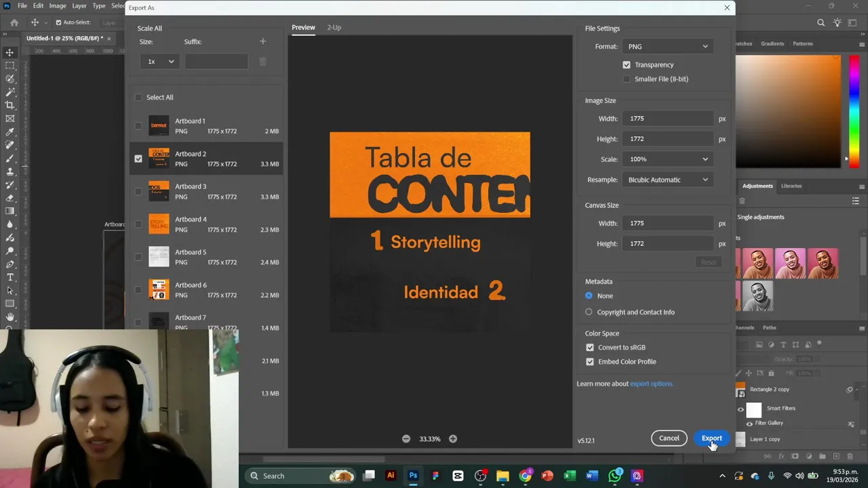Select the Brush tool

click(10, 159)
